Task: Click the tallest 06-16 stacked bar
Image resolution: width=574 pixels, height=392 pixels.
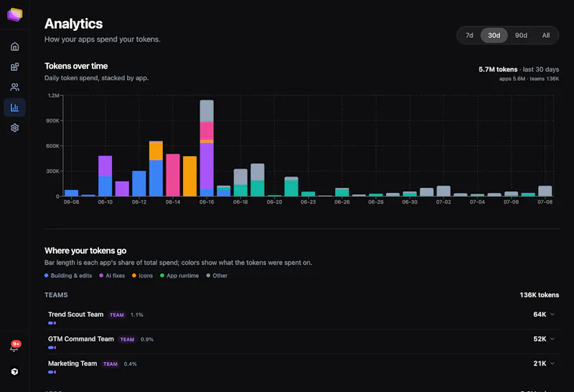Action: 207,148
